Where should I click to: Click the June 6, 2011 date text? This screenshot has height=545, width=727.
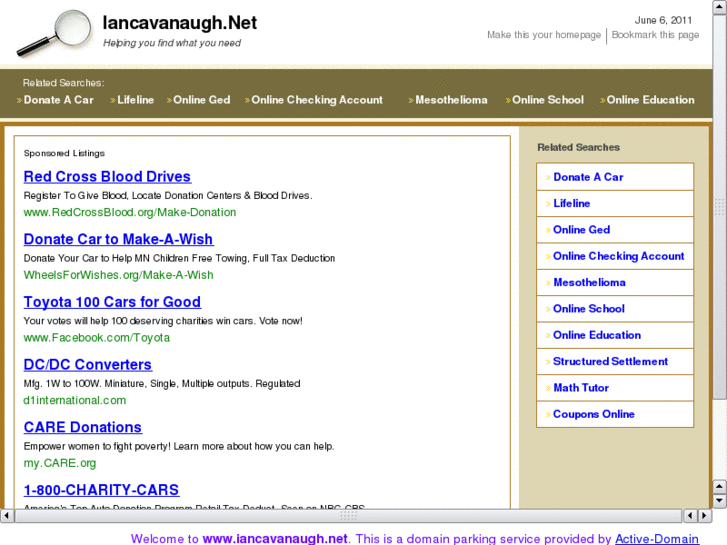pyautogui.click(x=663, y=20)
